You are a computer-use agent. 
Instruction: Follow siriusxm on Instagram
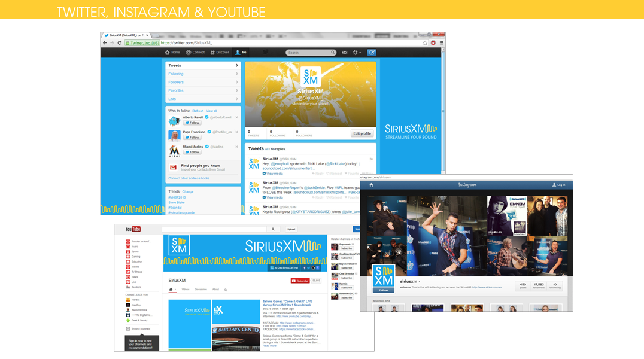coord(384,290)
